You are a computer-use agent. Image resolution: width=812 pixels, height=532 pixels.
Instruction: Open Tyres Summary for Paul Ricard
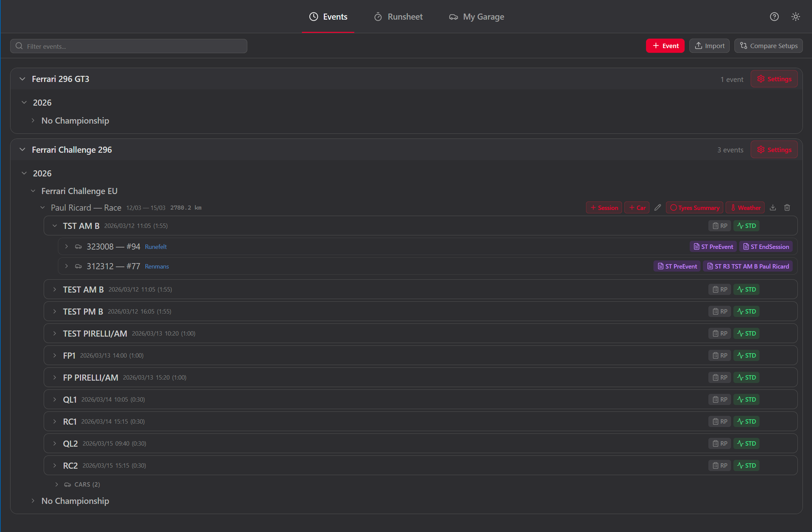[694, 207]
